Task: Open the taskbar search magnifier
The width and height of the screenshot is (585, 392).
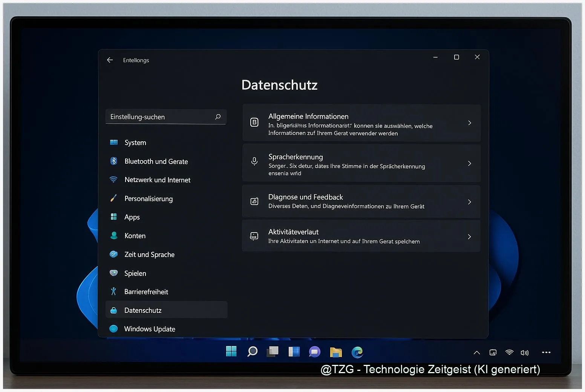Action: 252,352
